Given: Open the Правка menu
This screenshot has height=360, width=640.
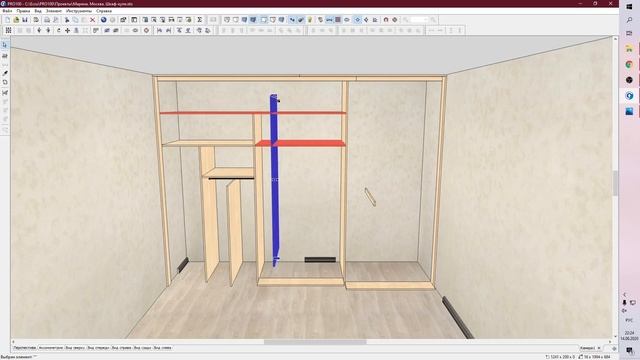Looking at the screenshot, I should pyautogui.click(x=23, y=11).
